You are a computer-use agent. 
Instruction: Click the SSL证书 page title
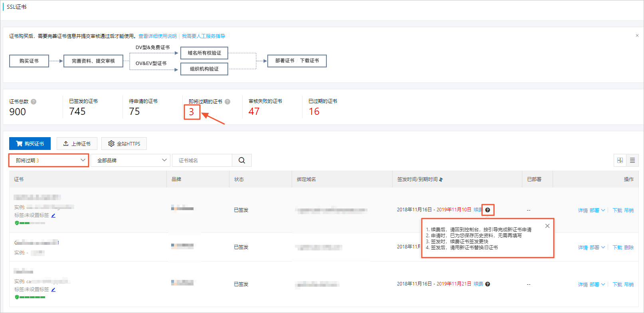coord(17,7)
